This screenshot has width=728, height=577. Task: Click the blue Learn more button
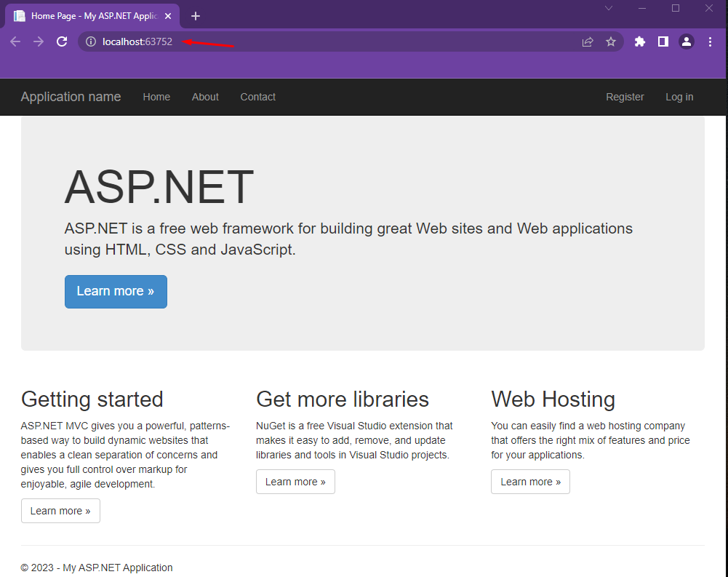tap(116, 291)
